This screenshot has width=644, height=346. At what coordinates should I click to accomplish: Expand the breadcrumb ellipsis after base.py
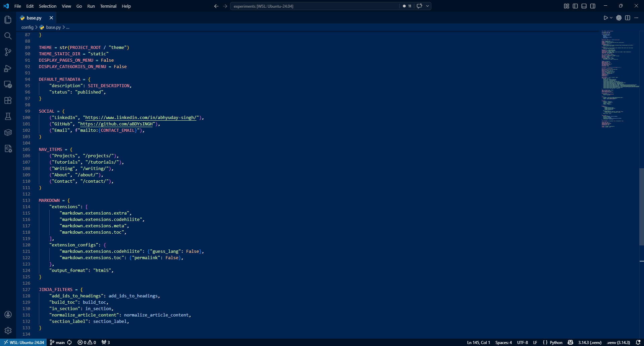(x=68, y=27)
